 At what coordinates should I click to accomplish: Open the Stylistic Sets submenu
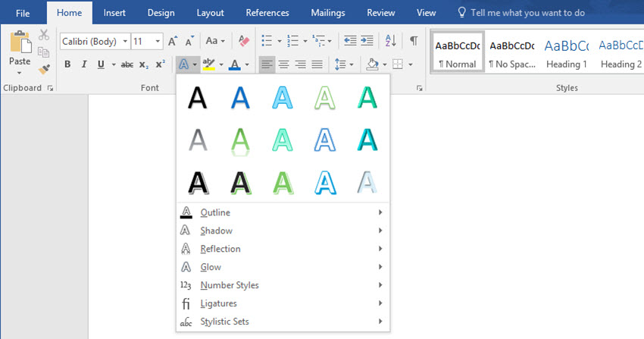coord(283,322)
